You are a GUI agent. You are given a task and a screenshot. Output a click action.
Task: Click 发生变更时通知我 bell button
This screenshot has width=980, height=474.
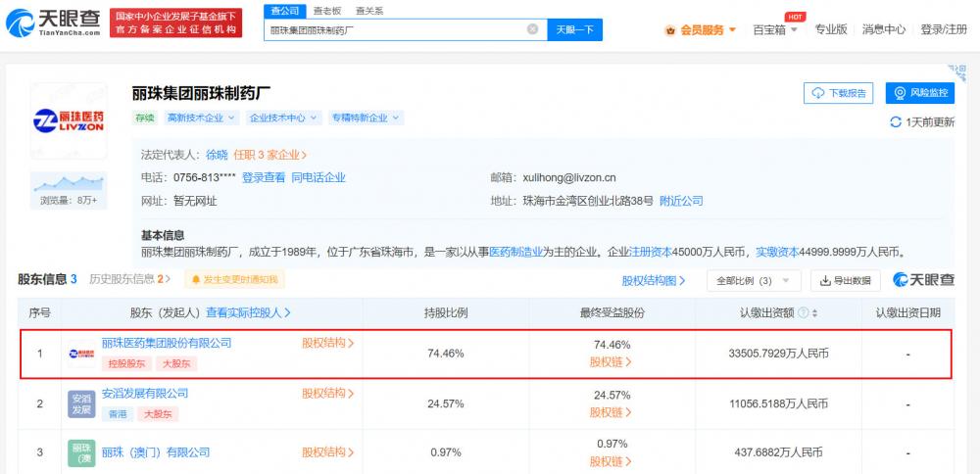pyautogui.click(x=234, y=279)
